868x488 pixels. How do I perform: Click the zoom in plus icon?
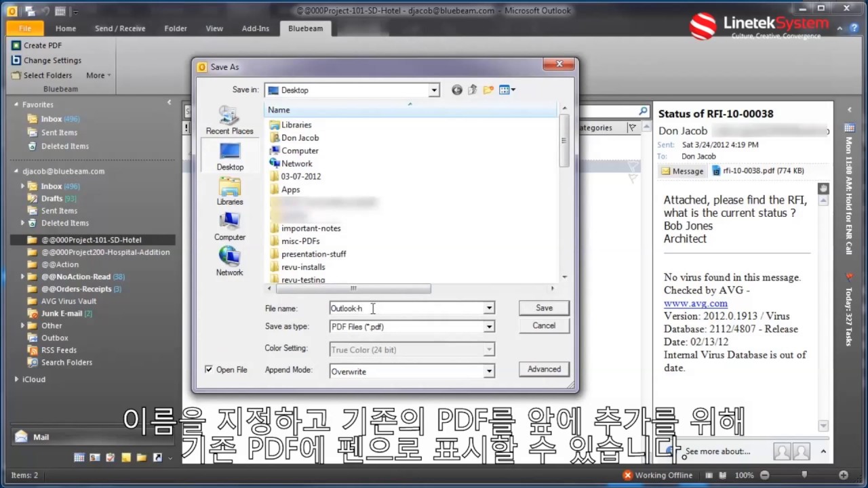[x=843, y=475]
